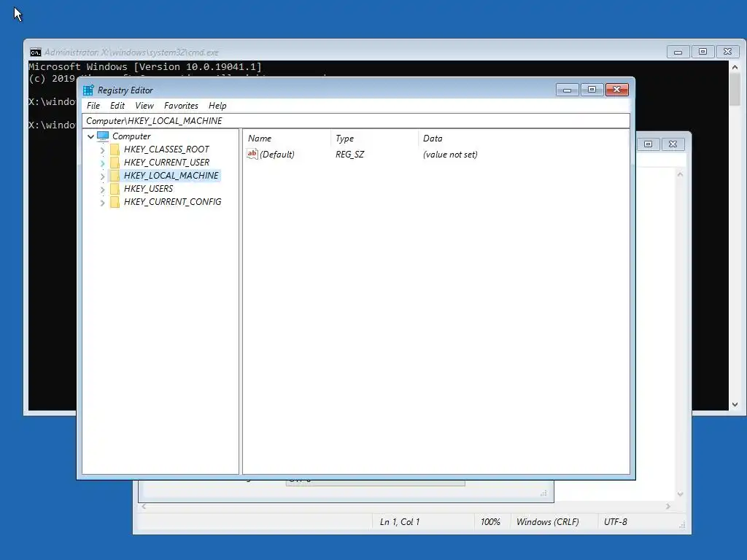
Task: Expand the HKEY_CURRENT_USER key
Action: point(102,163)
